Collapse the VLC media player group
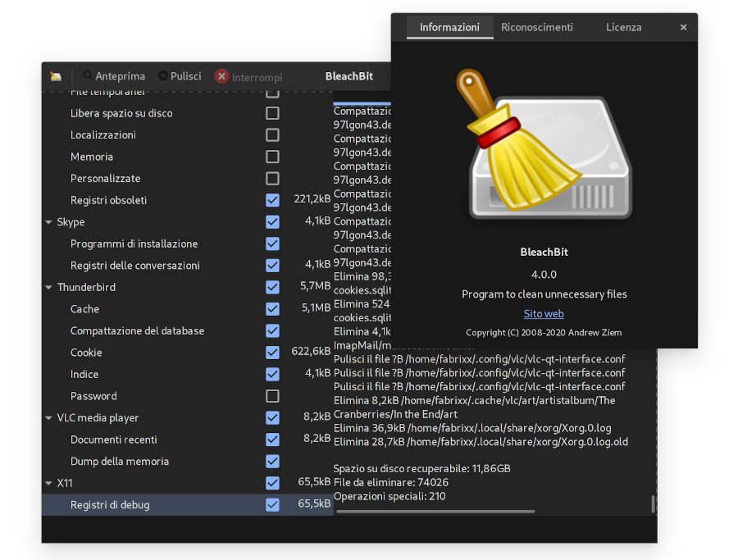The image size is (738, 560). 49,418
